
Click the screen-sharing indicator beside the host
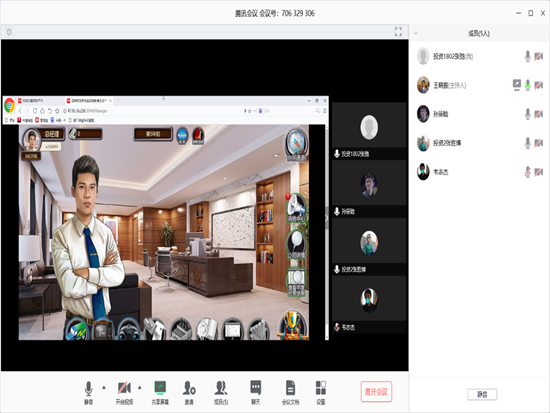click(517, 85)
